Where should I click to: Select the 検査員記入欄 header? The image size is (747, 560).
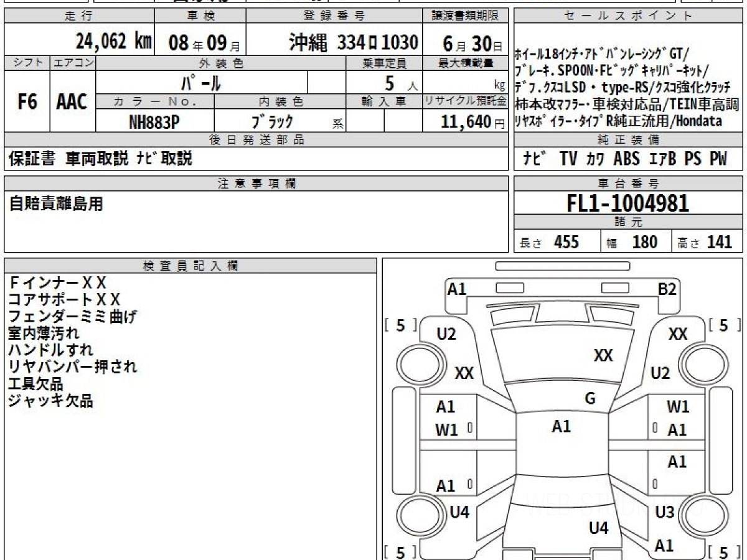click(190, 266)
